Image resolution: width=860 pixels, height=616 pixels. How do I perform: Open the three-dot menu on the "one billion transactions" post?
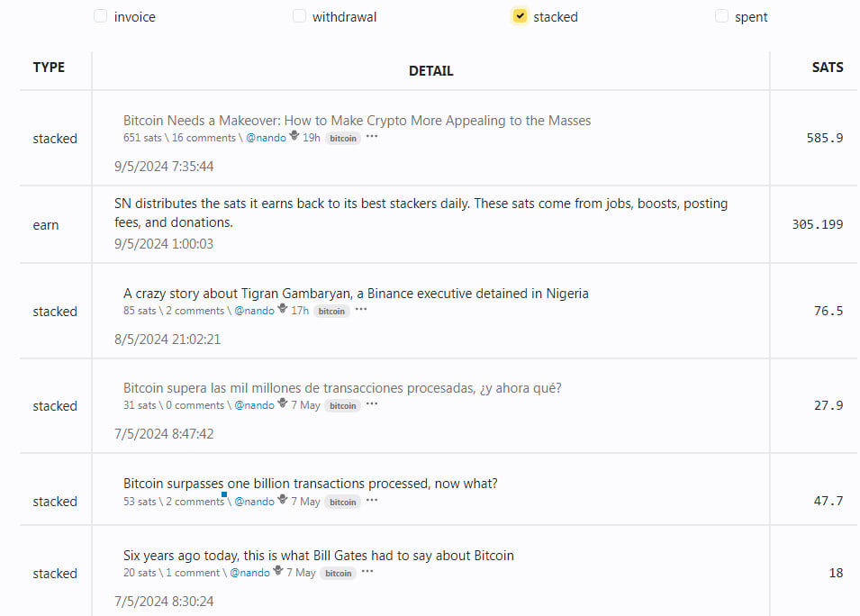(372, 501)
